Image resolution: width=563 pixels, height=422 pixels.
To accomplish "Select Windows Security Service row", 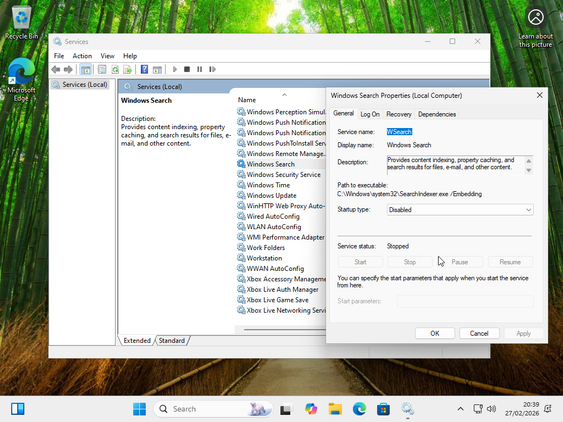I will (281, 175).
